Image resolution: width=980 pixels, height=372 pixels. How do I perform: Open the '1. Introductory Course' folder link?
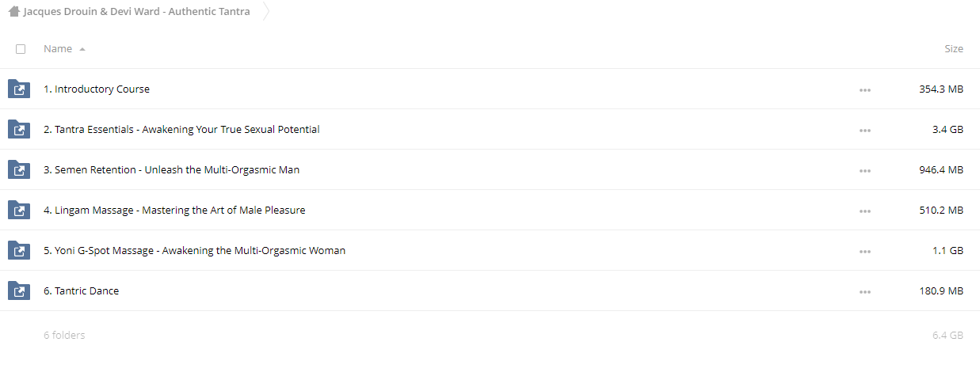click(97, 89)
